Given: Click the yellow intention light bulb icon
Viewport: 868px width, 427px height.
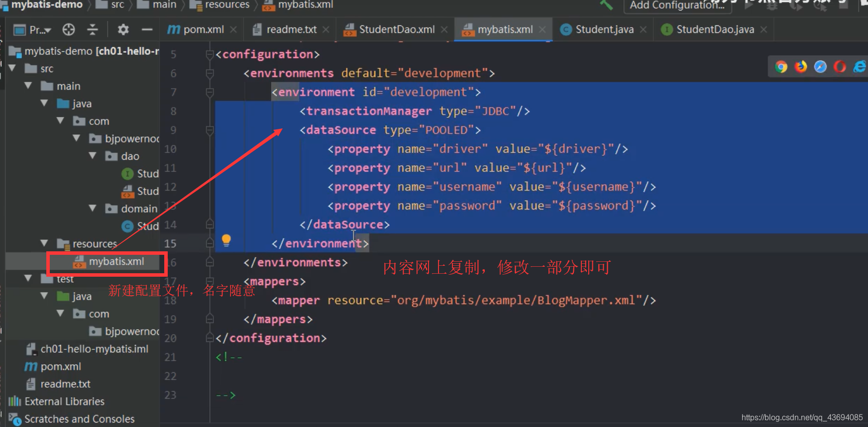Looking at the screenshot, I should tap(226, 240).
